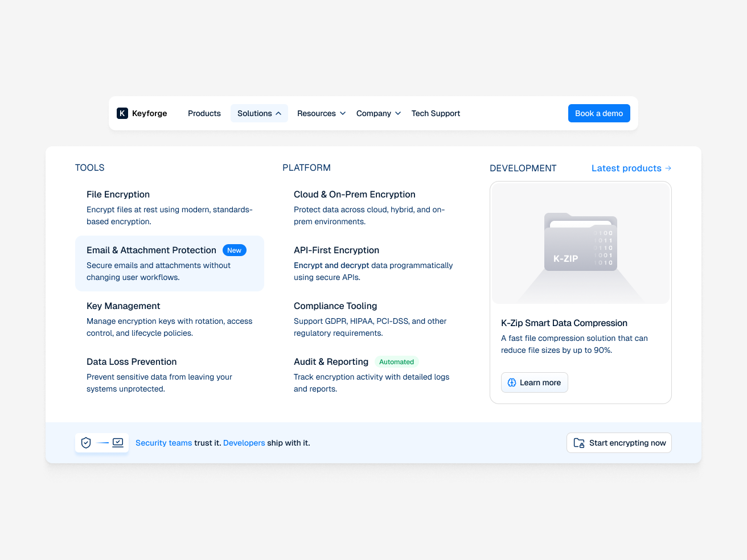This screenshot has height=560, width=747.
Task: Click the New badge on Email & Attachment Protection
Action: coord(234,250)
